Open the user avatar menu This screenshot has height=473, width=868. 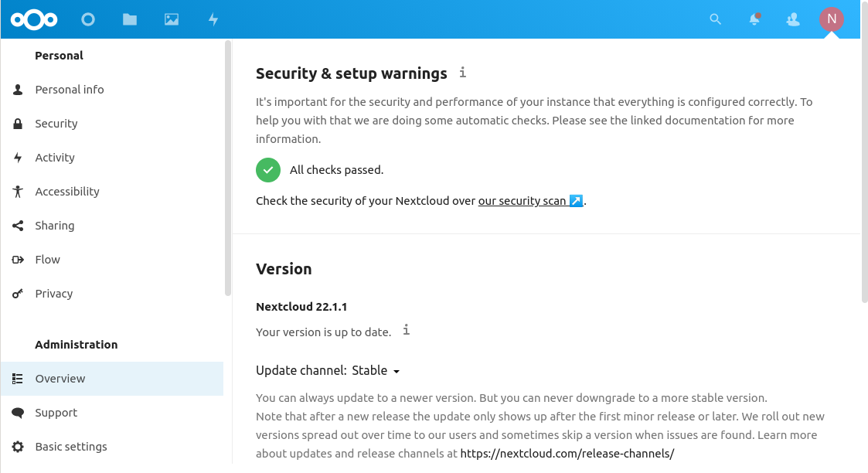click(x=832, y=19)
